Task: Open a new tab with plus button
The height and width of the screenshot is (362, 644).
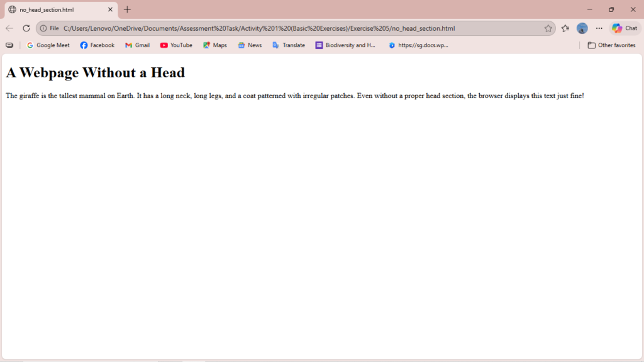Action: (x=128, y=9)
